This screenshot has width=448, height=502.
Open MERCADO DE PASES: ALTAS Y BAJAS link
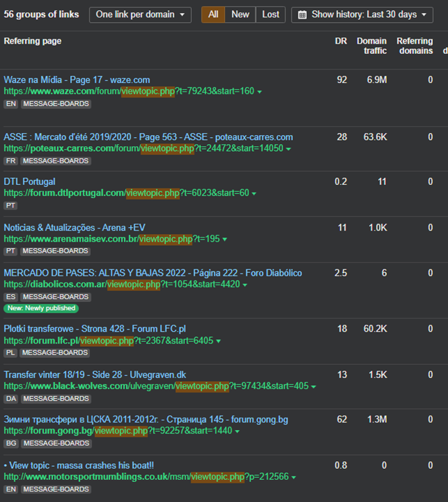[153, 273]
